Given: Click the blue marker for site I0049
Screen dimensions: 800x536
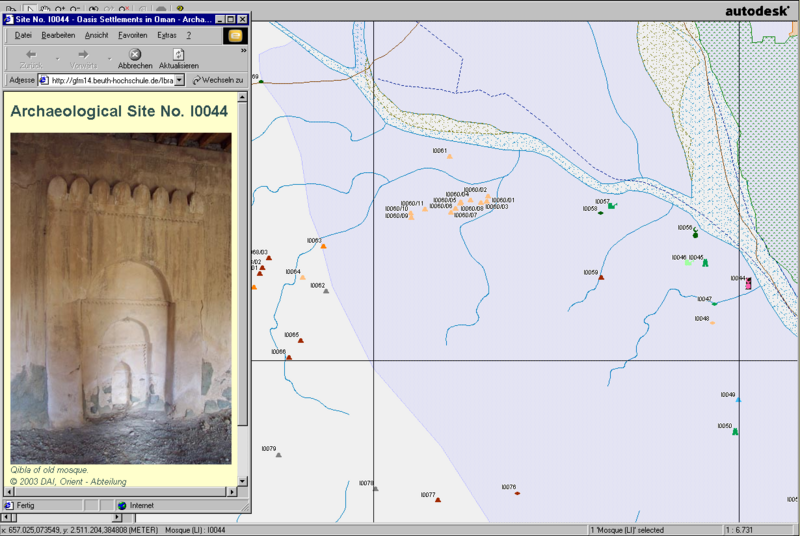Looking at the screenshot, I should point(739,400).
